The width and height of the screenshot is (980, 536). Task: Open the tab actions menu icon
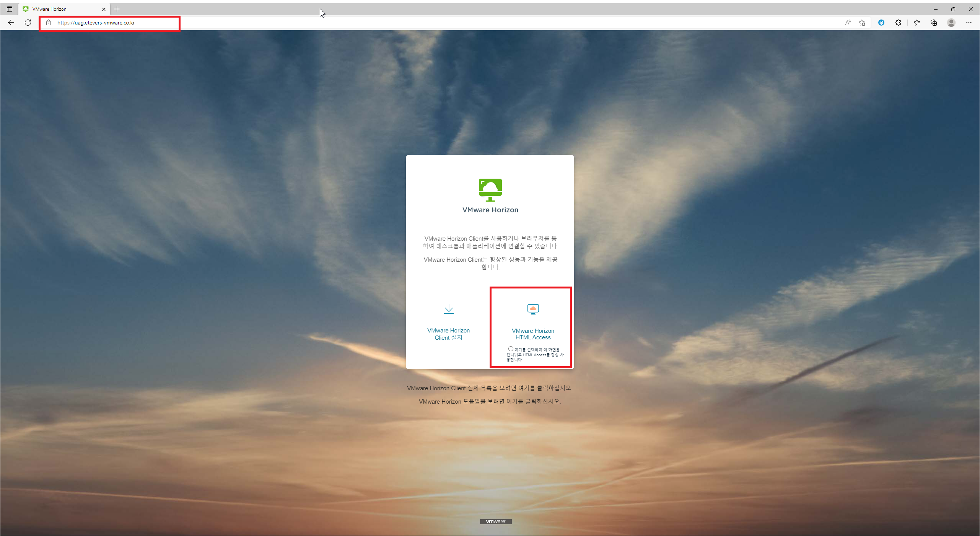10,9
